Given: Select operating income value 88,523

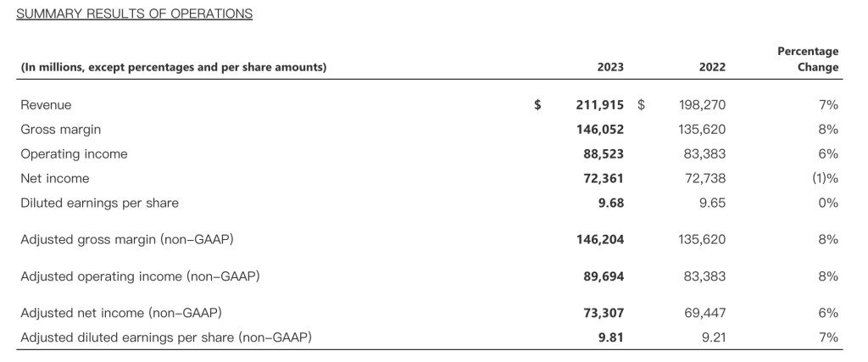Looking at the screenshot, I should (604, 154).
